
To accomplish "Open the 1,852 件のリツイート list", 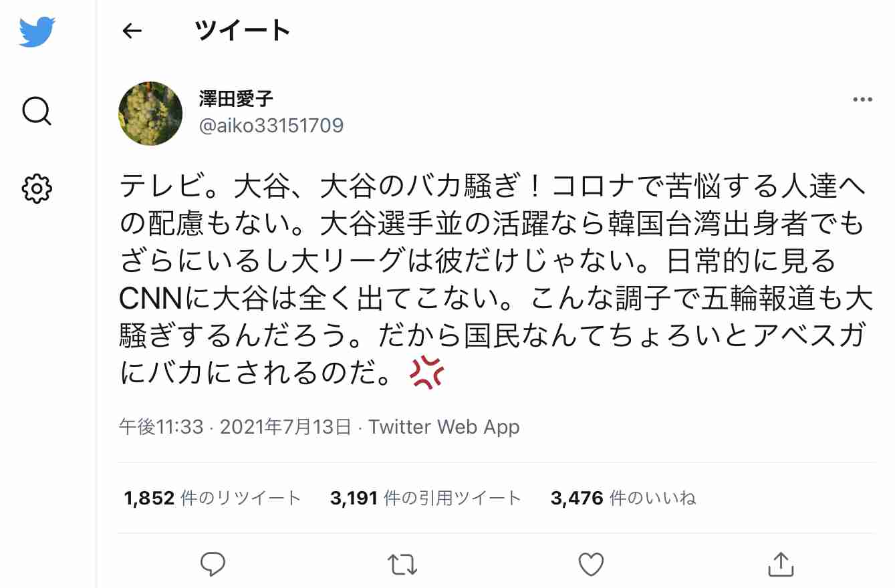I will pyautogui.click(x=213, y=498).
